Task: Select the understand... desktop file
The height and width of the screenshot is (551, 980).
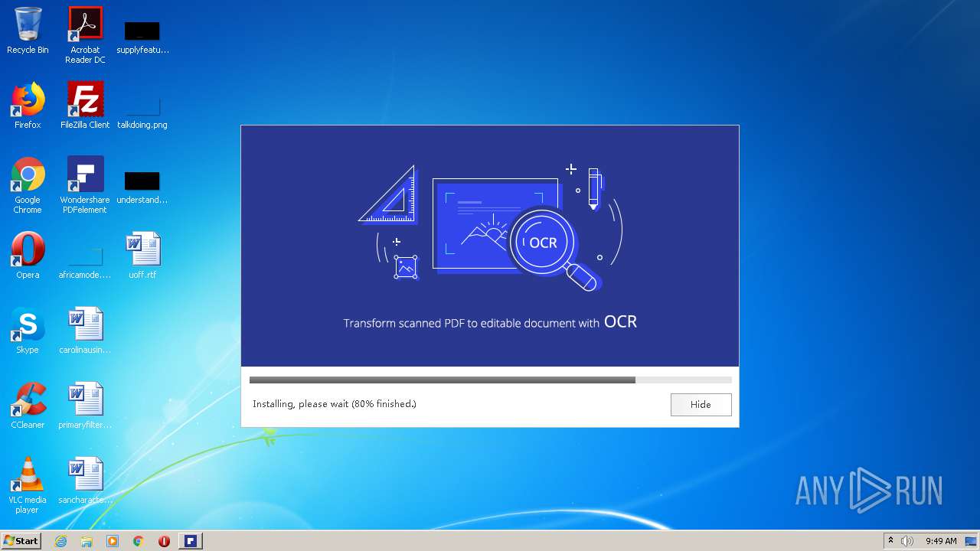Action: coord(142,186)
